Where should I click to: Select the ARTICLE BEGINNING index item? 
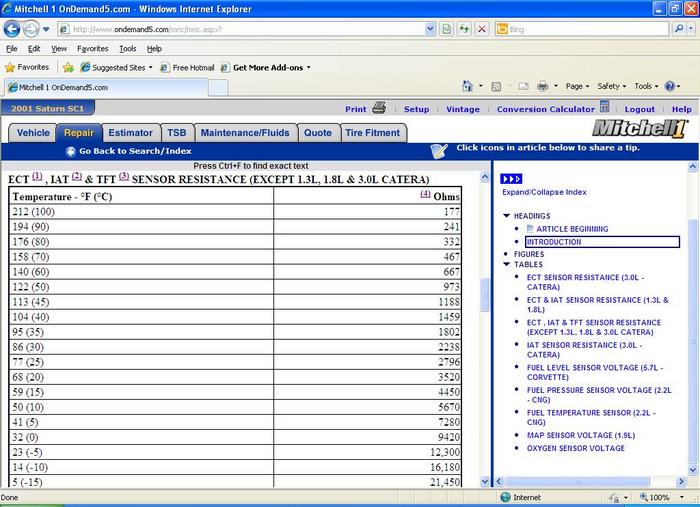tap(572, 229)
